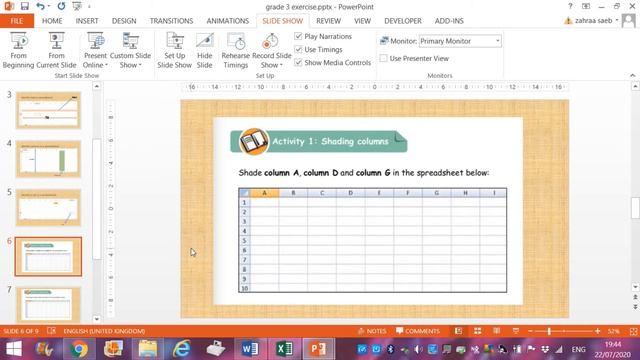Click the Undo icon
The width and height of the screenshot is (640, 360).
coord(40,7)
